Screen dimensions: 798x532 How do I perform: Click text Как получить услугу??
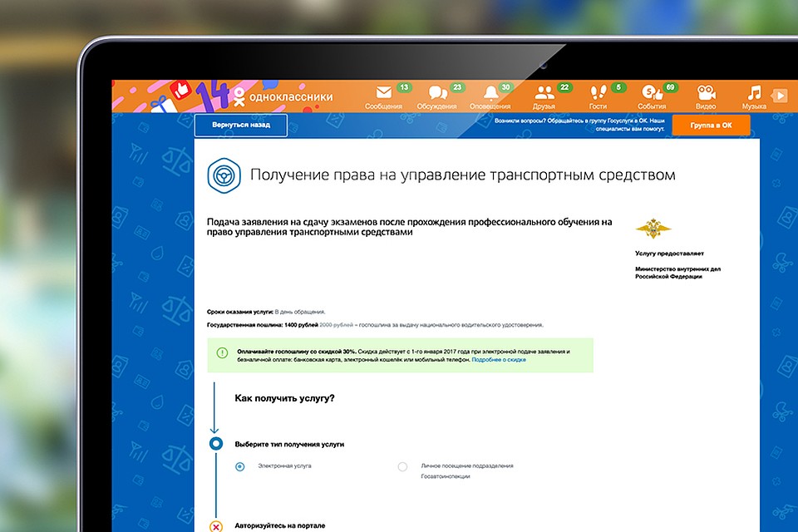284,398
